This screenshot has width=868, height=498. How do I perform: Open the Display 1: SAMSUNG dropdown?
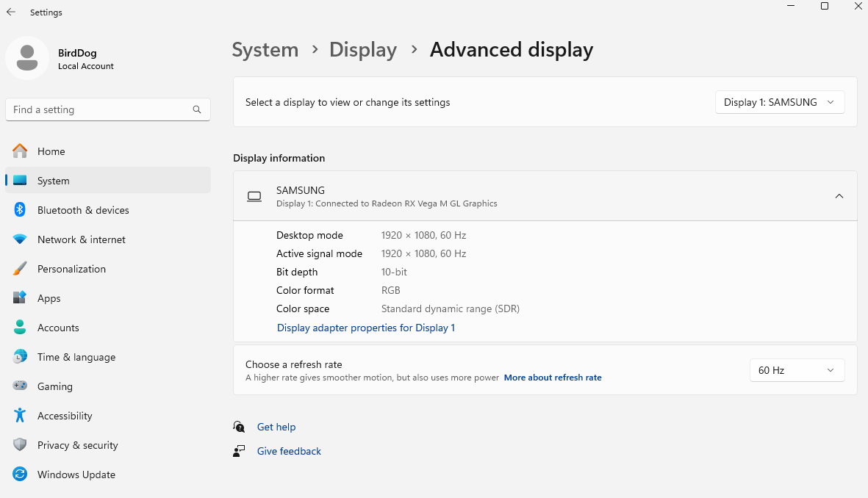(780, 103)
